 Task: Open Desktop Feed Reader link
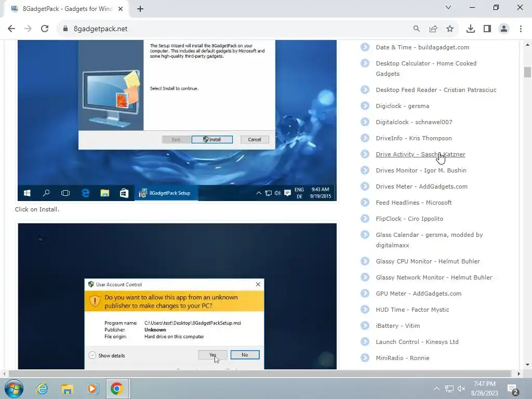point(436,90)
